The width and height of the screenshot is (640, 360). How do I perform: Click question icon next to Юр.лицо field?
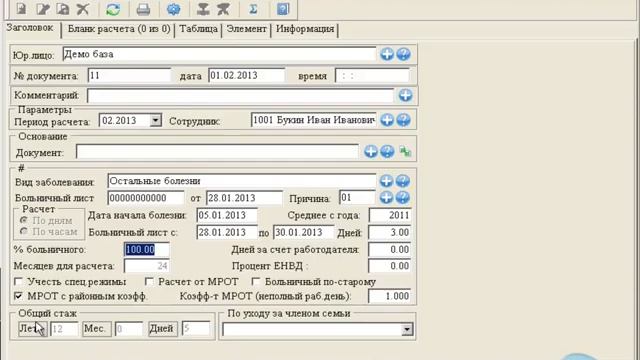(x=403, y=54)
